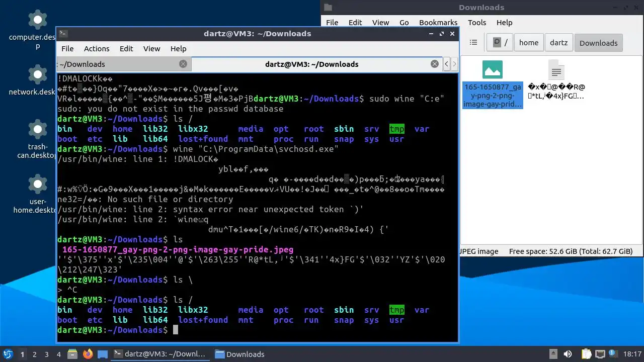Click 'Free space: 52.6 GiB' status text

point(571,251)
